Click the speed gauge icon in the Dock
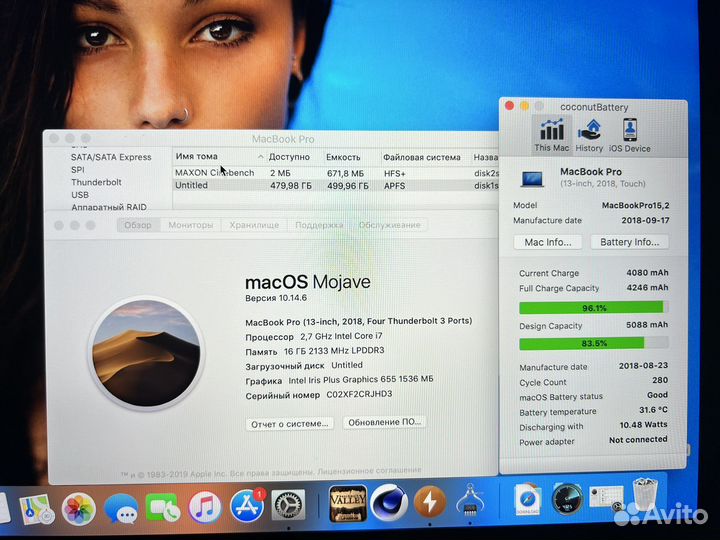 pos(567,499)
